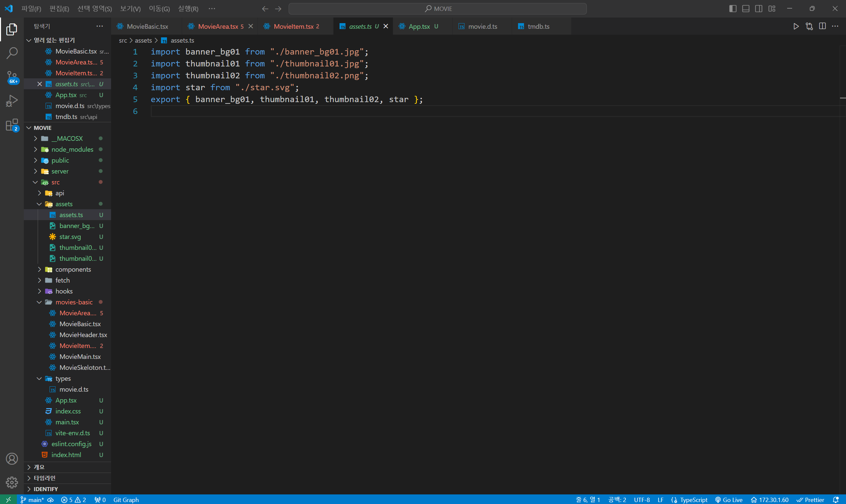Open star.svg in the explorer

pos(70,237)
